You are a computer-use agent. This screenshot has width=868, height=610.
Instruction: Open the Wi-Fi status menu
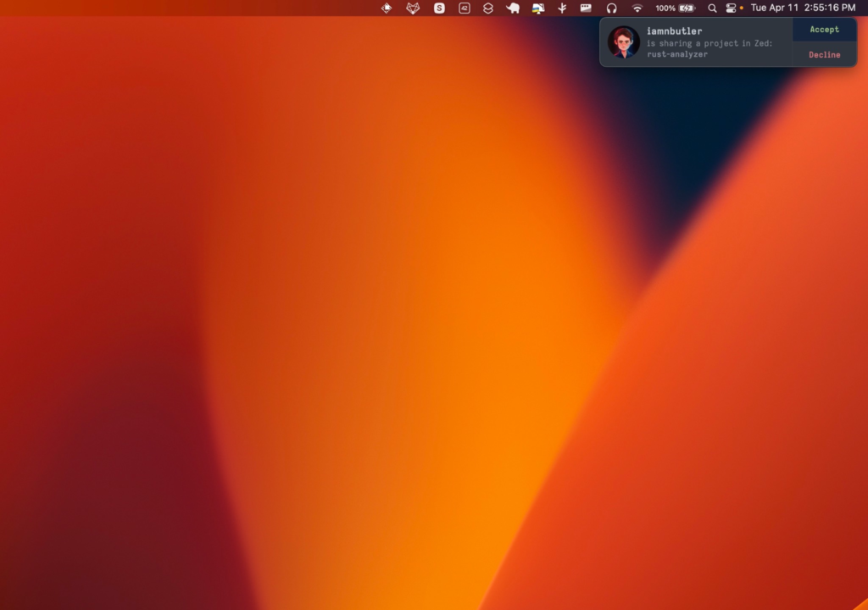point(637,8)
